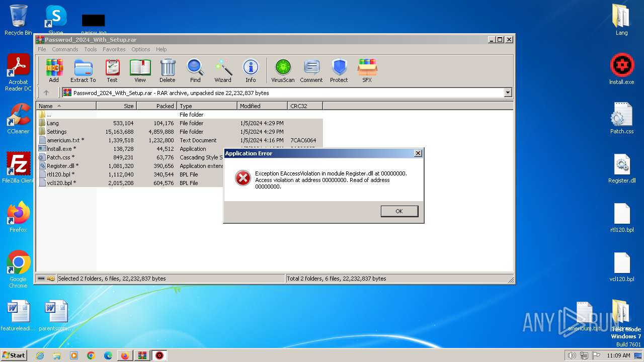Sort by Type column header

pyautogui.click(x=207, y=106)
